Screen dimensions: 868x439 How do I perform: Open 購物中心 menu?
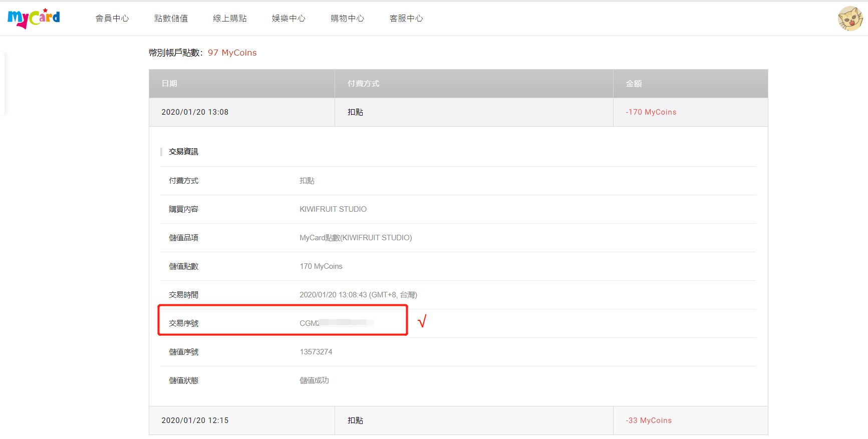(348, 19)
